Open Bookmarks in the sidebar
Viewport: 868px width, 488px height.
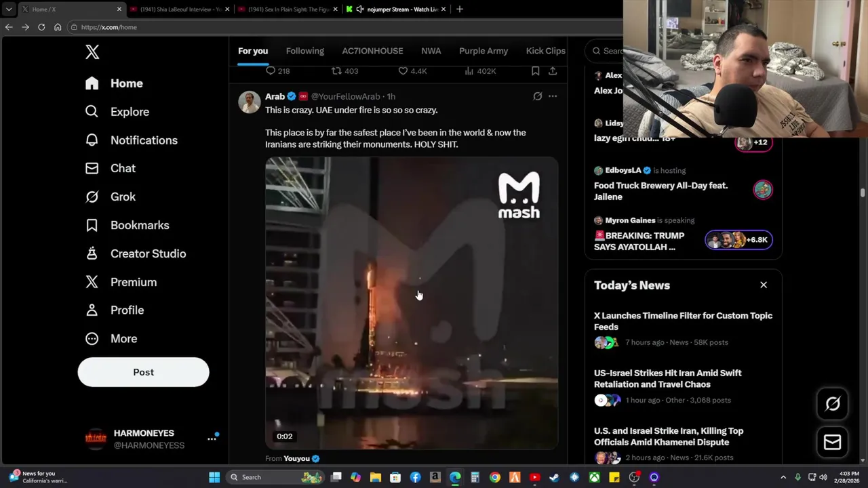pos(127,225)
